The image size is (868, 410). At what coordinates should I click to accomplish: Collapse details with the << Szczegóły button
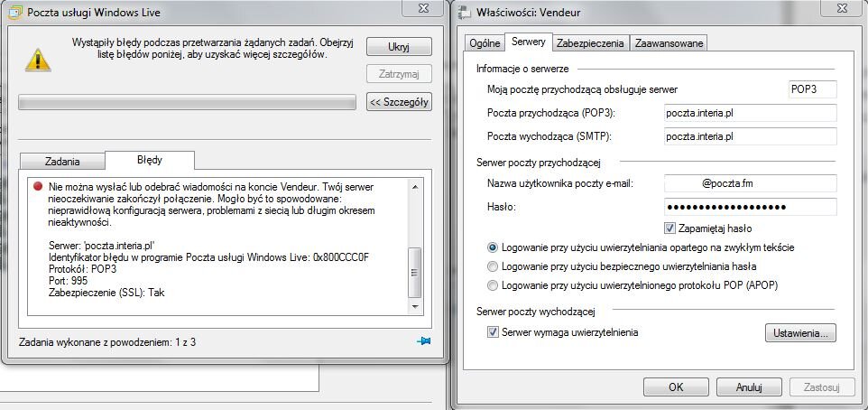point(399,102)
